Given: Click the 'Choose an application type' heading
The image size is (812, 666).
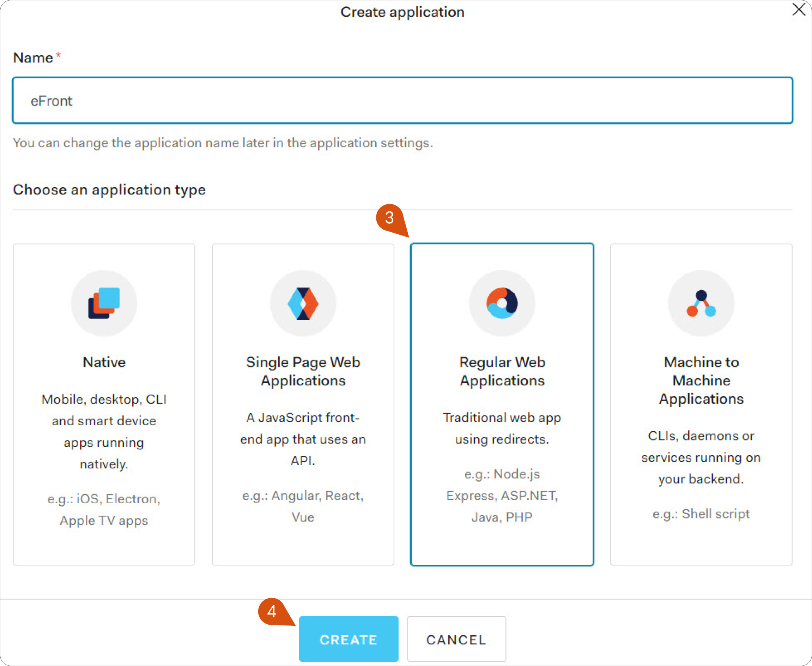Looking at the screenshot, I should [109, 190].
